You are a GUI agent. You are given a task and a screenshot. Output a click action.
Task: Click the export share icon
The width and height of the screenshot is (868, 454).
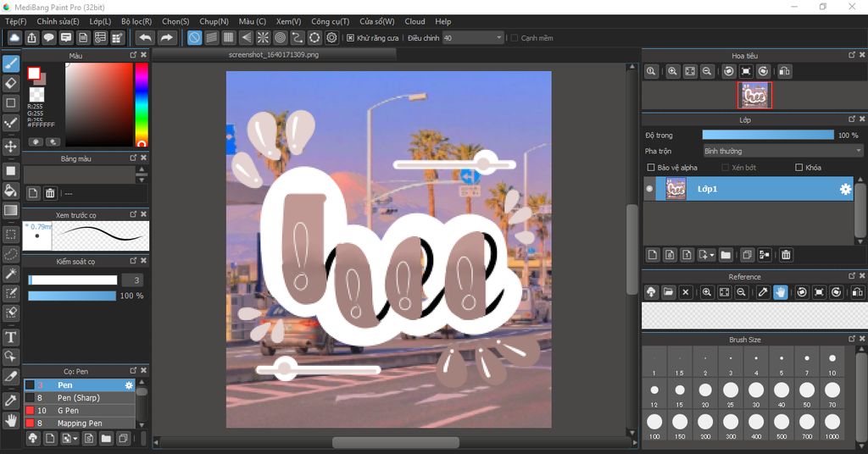coord(31,37)
